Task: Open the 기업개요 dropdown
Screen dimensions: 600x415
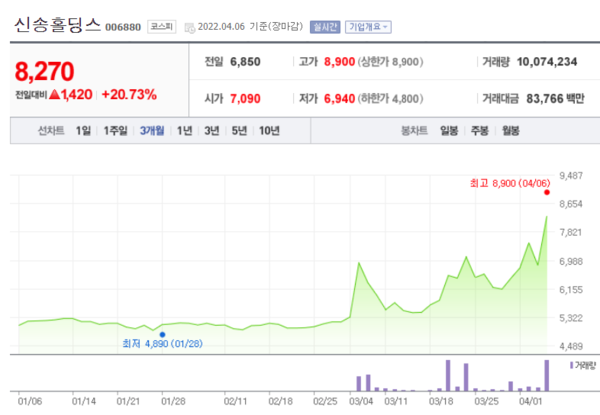Action: pyautogui.click(x=370, y=27)
